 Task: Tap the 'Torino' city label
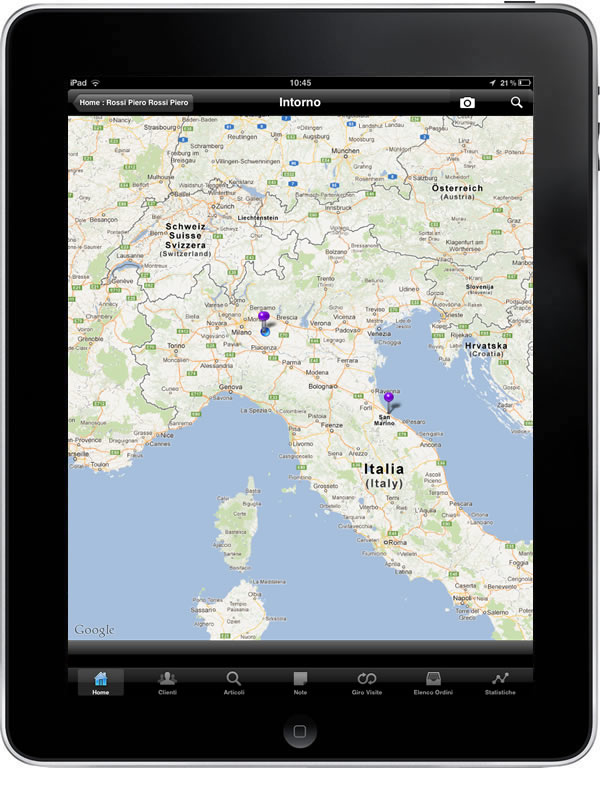coord(177,346)
